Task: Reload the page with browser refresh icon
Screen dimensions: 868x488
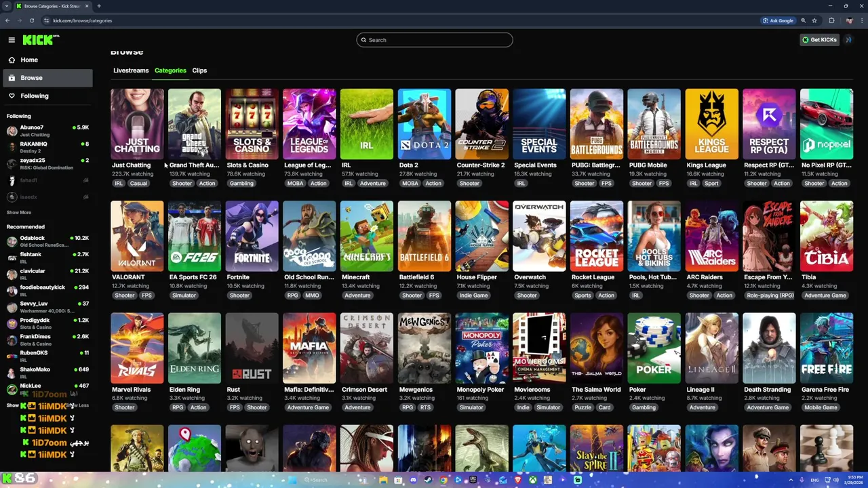Action: (x=31, y=20)
